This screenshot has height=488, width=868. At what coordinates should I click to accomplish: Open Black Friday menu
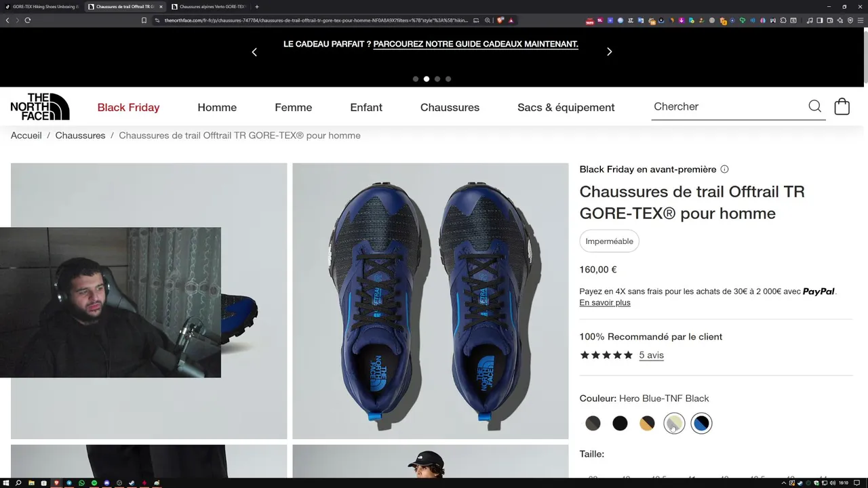tap(128, 107)
